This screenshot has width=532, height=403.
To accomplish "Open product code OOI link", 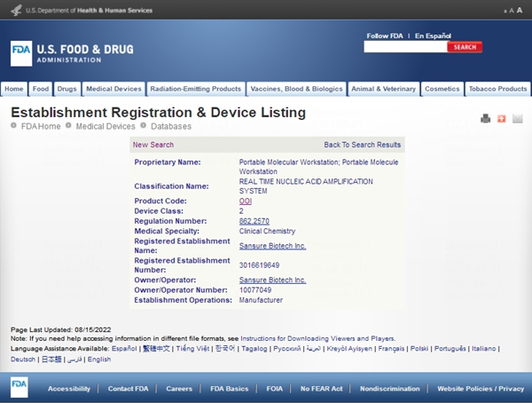I will pyautogui.click(x=246, y=201).
